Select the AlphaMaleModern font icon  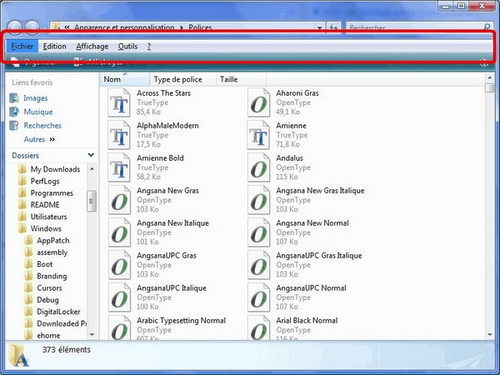pyautogui.click(x=119, y=135)
